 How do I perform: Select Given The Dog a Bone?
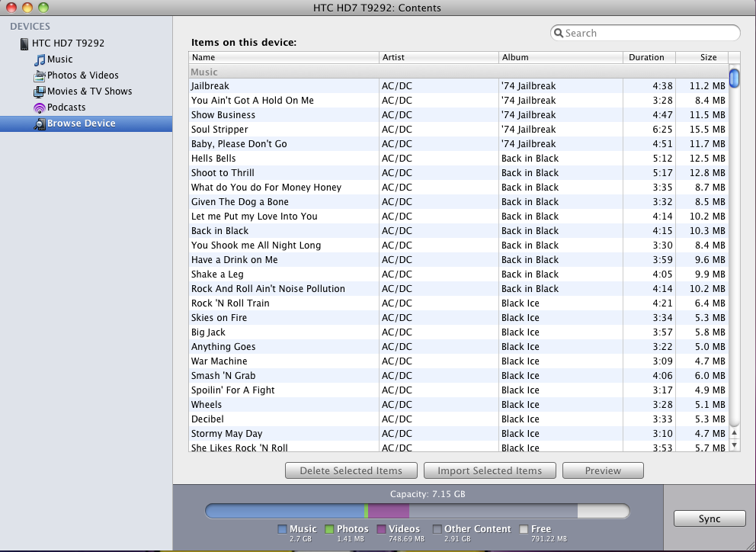pyautogui.click(x=459, y=202)
